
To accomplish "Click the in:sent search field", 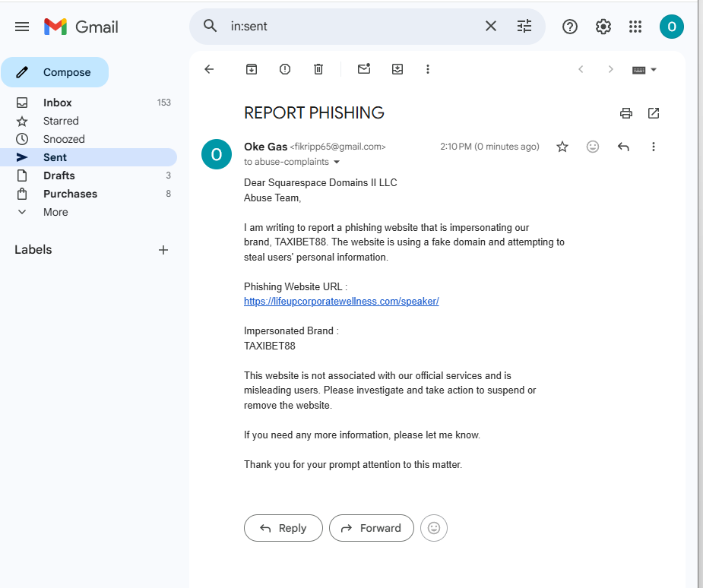I will [x=350, y=27].
